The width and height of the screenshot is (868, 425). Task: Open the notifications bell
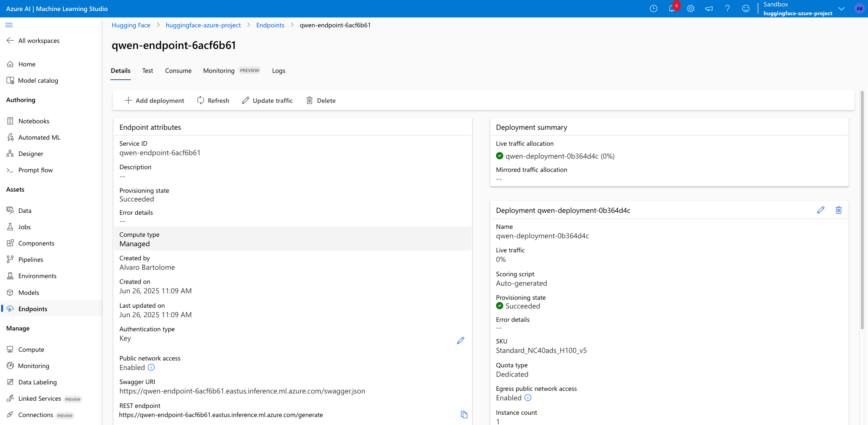point(672,8)
